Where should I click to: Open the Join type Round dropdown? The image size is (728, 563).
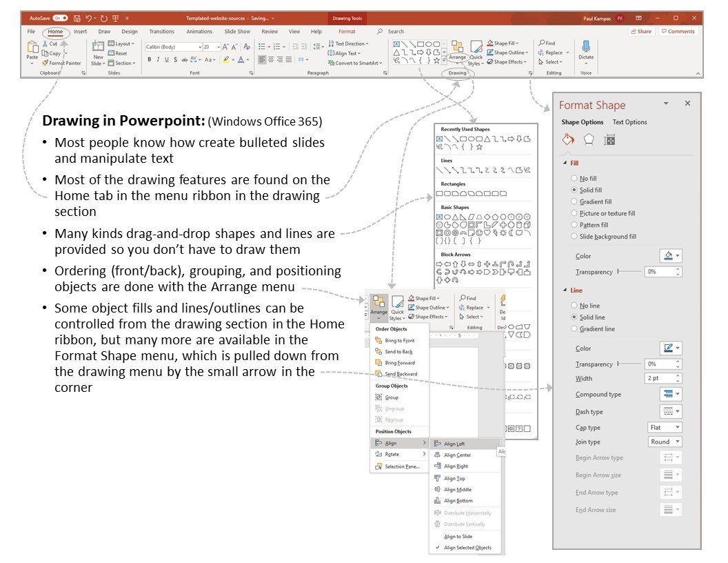tap(665, 442)
